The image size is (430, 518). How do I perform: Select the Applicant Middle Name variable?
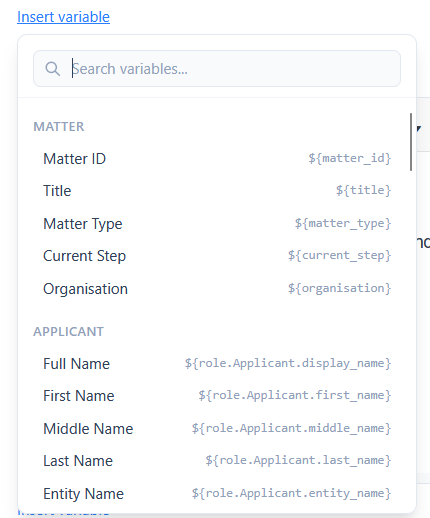coord(217,428)
